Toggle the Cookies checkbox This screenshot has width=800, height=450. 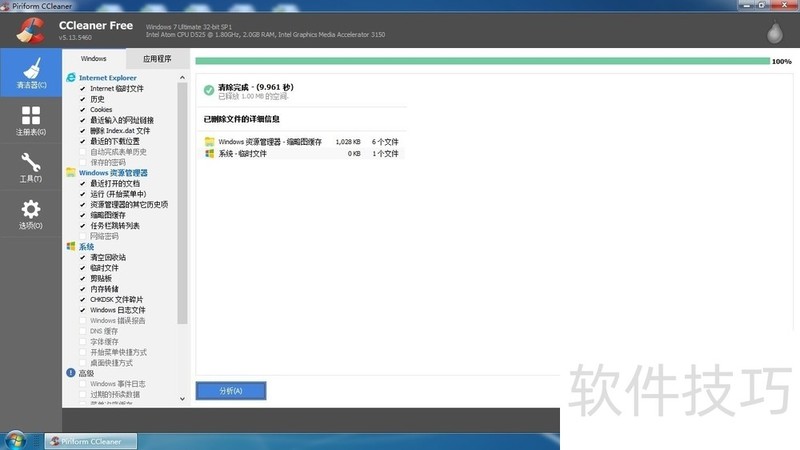83,110
